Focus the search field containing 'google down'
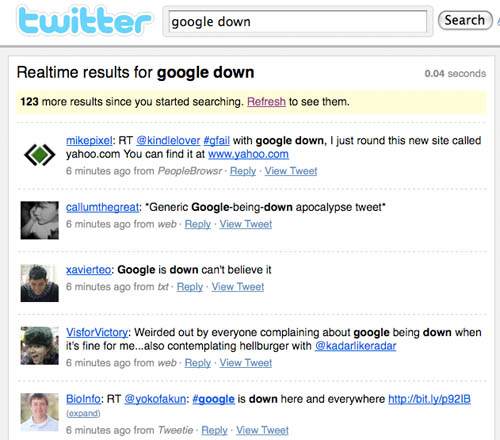Screen dimensions: 500x440 [x=298, y=22]
